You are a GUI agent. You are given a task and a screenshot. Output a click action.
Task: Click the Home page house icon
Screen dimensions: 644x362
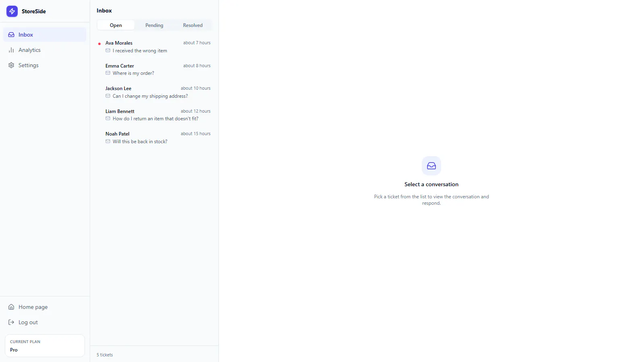(11, 307)
